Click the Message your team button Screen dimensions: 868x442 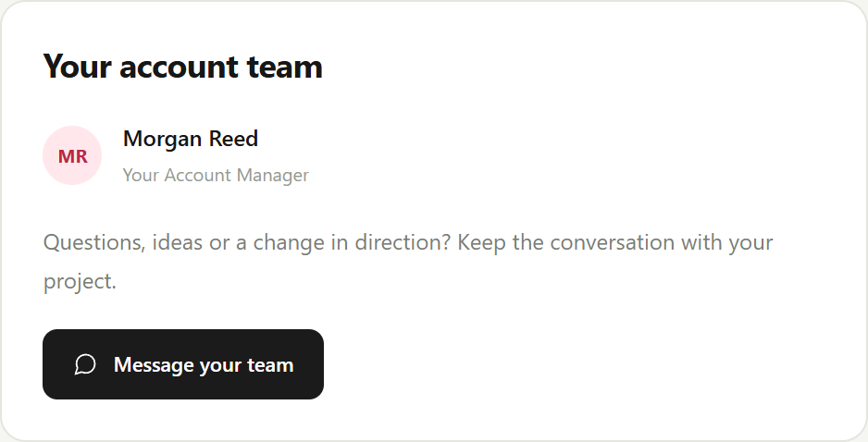[183, 364]
